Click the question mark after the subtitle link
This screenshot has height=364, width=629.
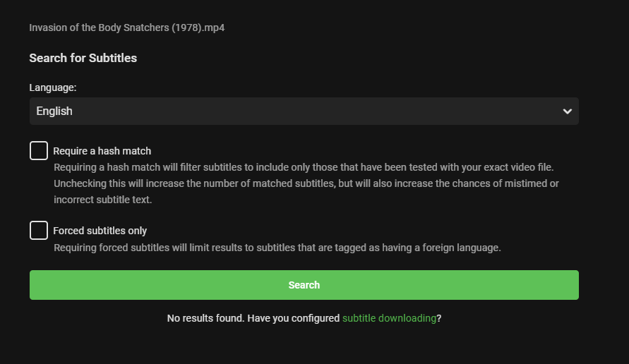(439, 318)
